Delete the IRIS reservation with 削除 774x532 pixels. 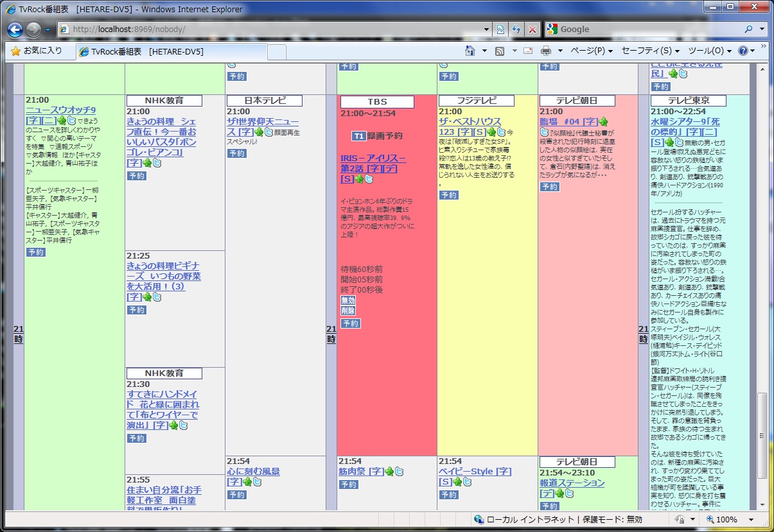pyautogui.click(x=348, y=311)
